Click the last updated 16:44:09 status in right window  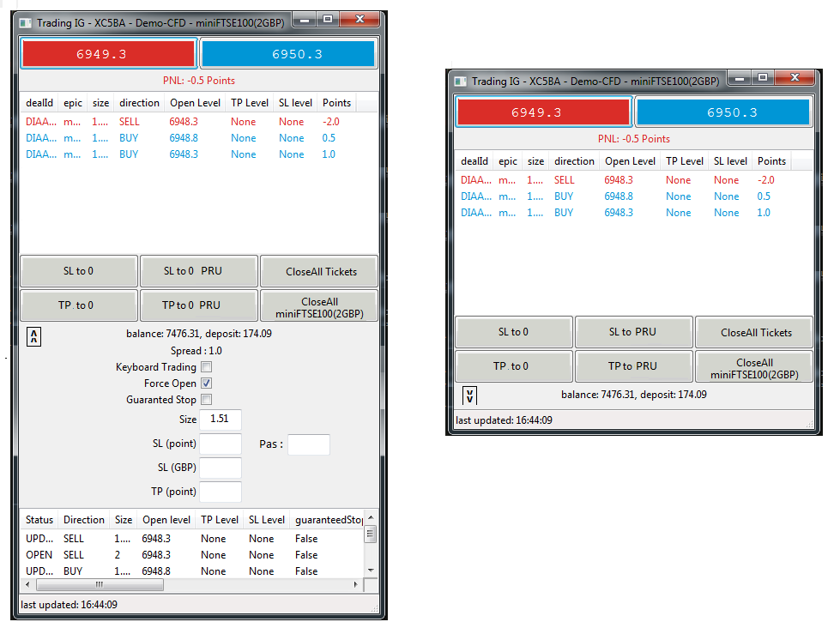tap(504, 420)
